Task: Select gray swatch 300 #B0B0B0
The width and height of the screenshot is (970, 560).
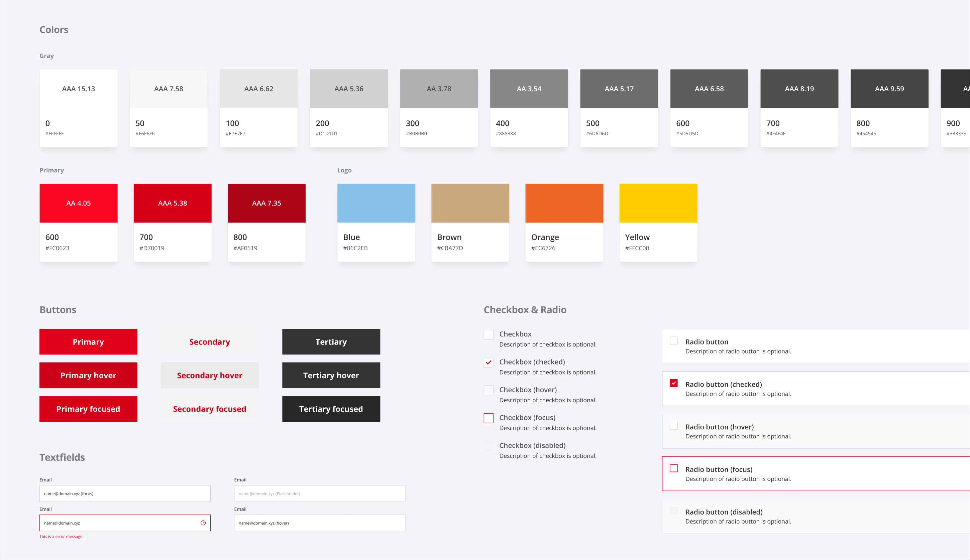Action: (439, 108)
